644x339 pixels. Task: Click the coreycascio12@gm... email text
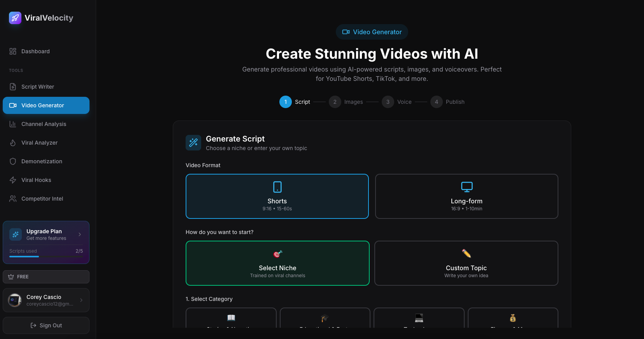click(x=50, y=304)
